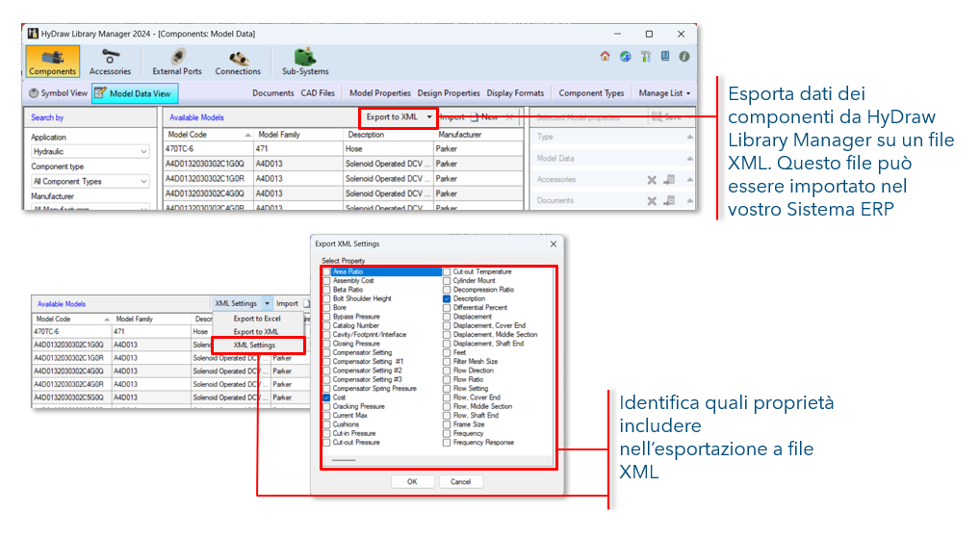Click the Export to XML button label
Image resolution: width=980 pixels, height=538 pixels.
pos(392,116)
